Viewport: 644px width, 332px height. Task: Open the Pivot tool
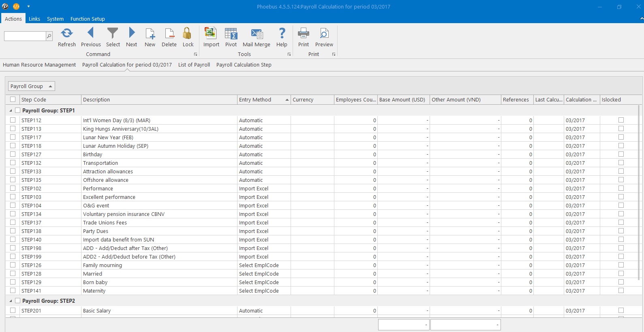(231, 33)
